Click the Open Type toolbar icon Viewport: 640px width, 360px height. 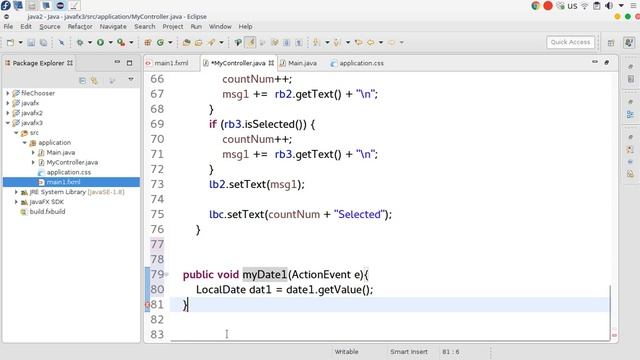187,42
